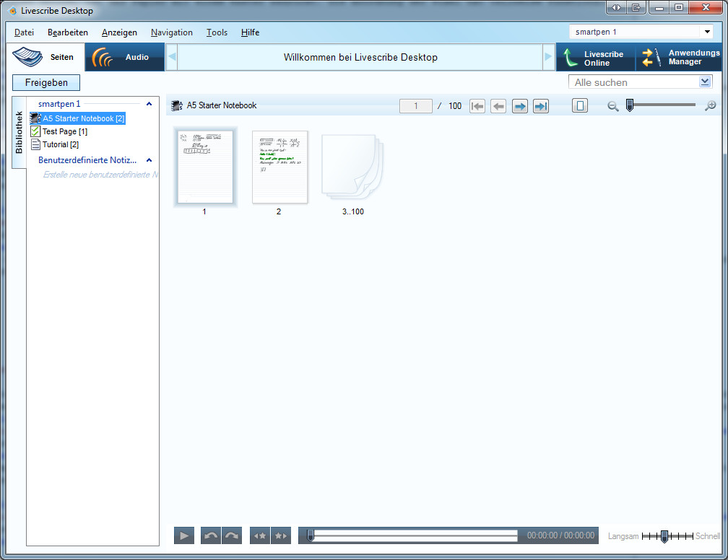This screenshot has width=728, height=560.
Task: Open page 2 thumbnail
Action: pyautogui.click(x=279, y=167)
